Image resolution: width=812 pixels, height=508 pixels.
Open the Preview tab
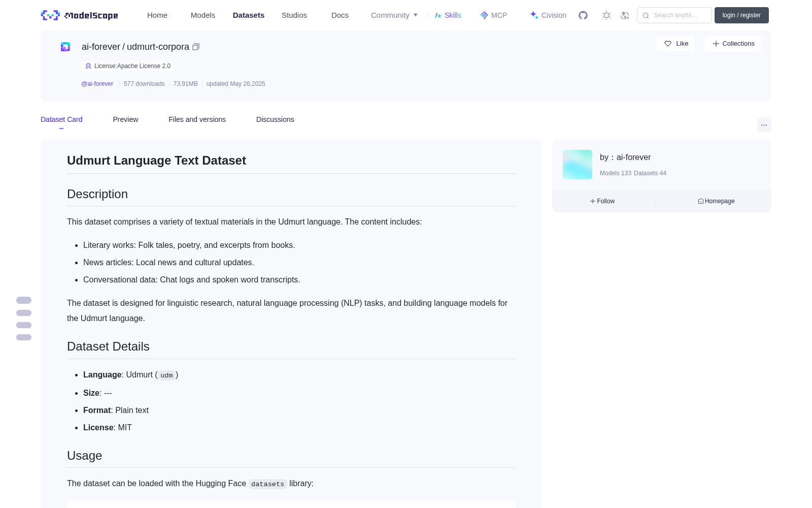tap(125, 119)
